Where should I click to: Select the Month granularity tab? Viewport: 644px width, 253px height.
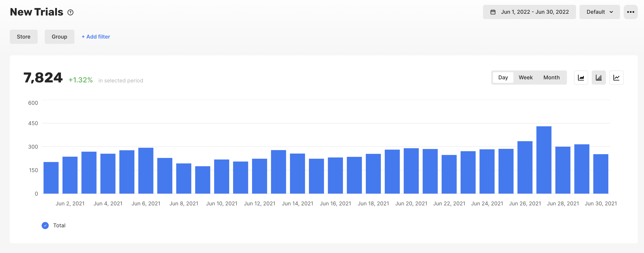(551, 78)
